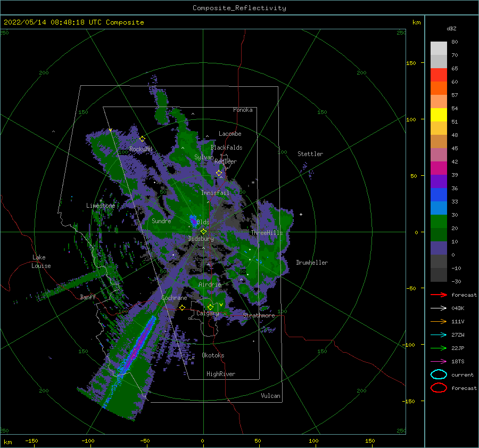479x448 pixels.
Task: Click the Ponoka city label
Action: (x=243, y=110)
